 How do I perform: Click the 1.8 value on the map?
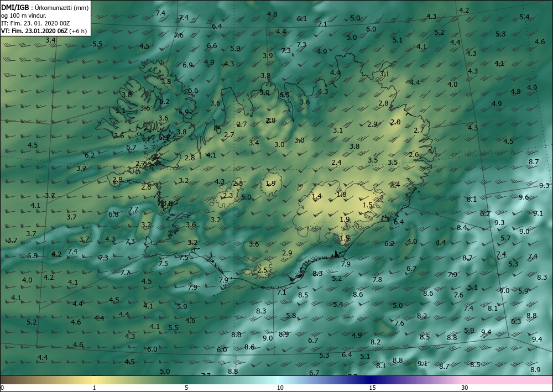(341, 194)
